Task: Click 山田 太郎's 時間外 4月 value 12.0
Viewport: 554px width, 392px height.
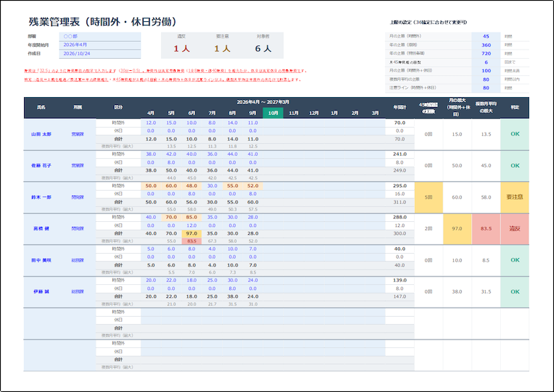Action: pos(151,123)
